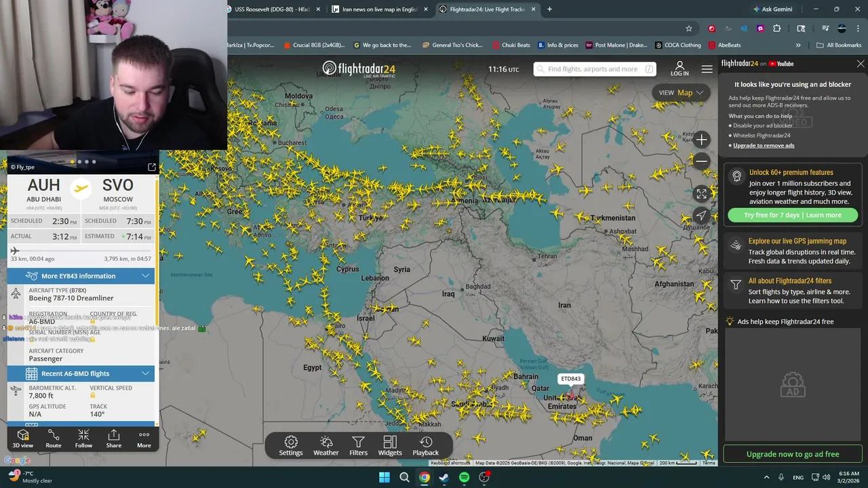Click the ETD843 flight label on the map
This screenshot has width=868, height=488.
571,379
